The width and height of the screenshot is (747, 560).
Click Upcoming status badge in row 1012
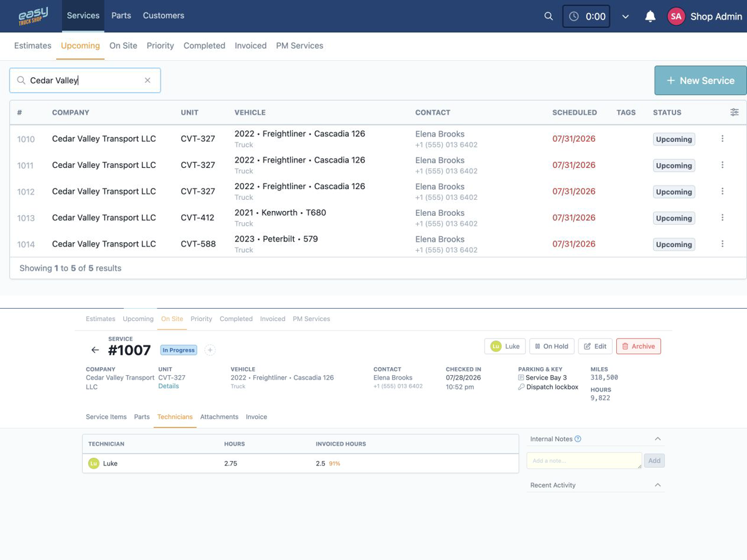[x=674, y=192]
